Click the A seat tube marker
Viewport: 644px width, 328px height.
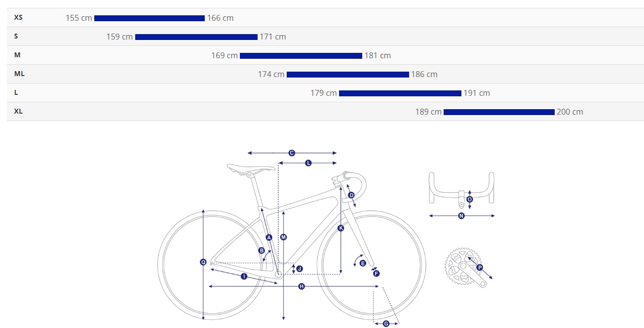point(269,238)
